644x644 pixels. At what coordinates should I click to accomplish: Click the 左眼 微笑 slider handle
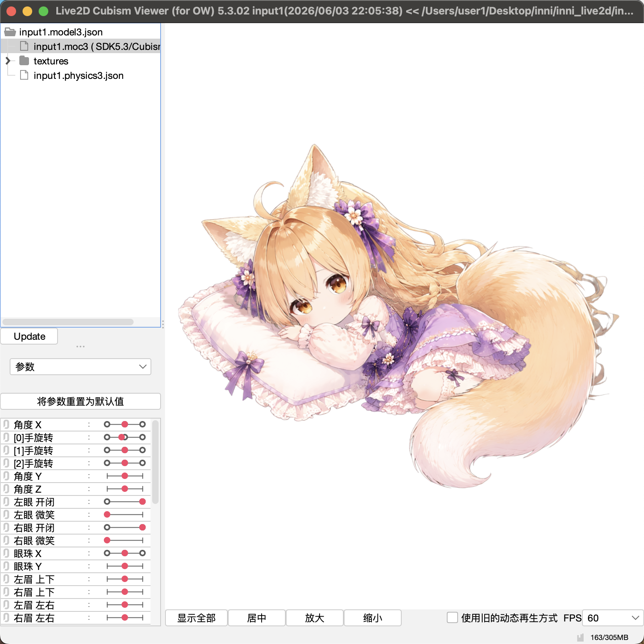(x=107, y=514)
